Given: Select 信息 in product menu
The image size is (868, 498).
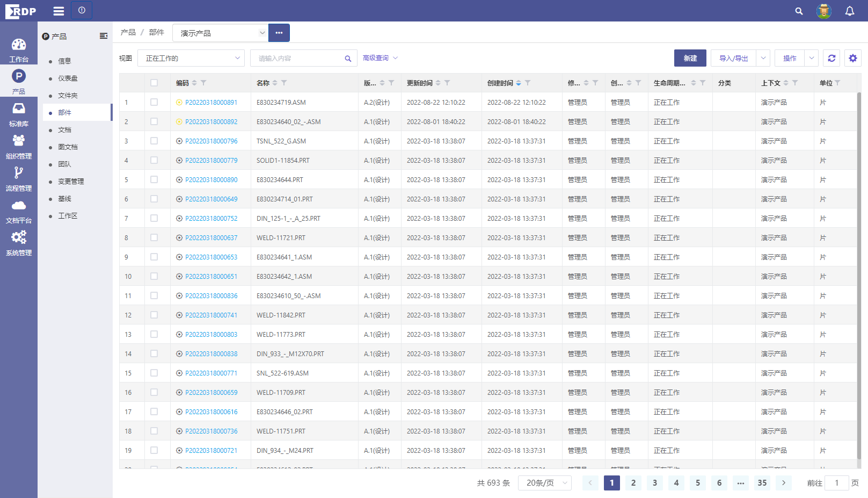Looking at the screenshot, I should coord(64,61).
